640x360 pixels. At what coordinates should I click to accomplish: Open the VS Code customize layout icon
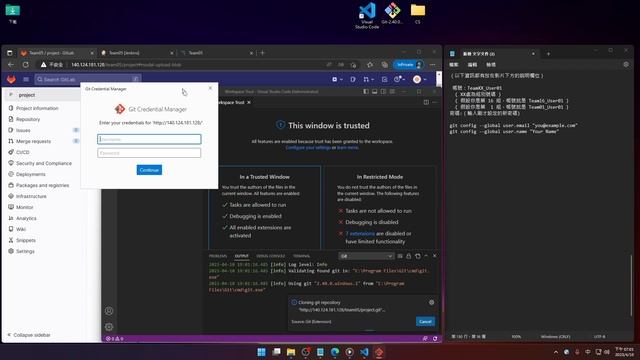pyautogui.click(x=392, y=91)
